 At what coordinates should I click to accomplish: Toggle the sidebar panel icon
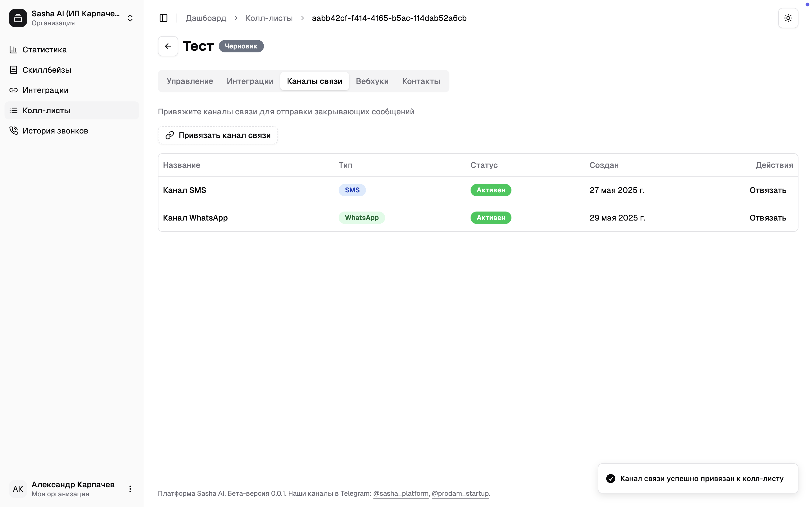coord(164,18)
